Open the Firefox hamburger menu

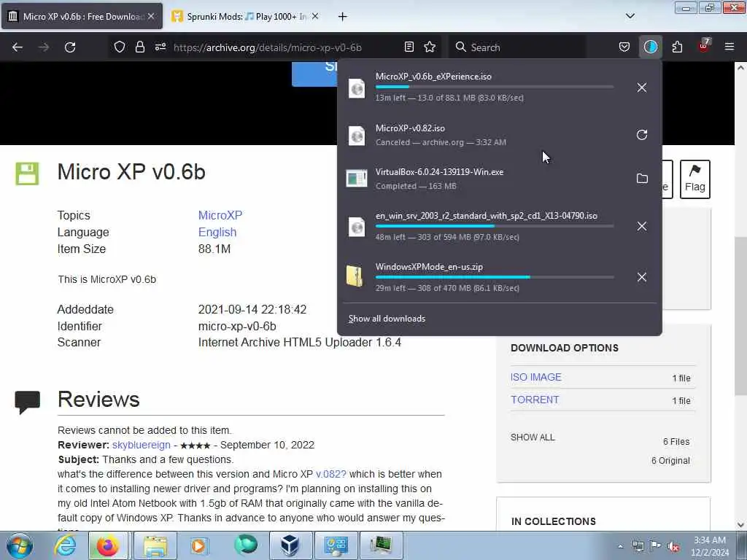click(729, 47)
